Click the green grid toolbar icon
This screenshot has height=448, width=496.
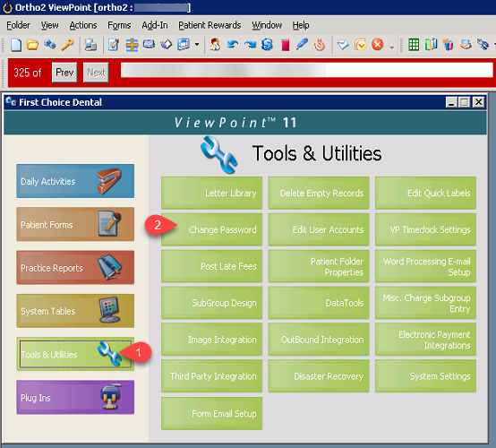(x=414, y=45)
